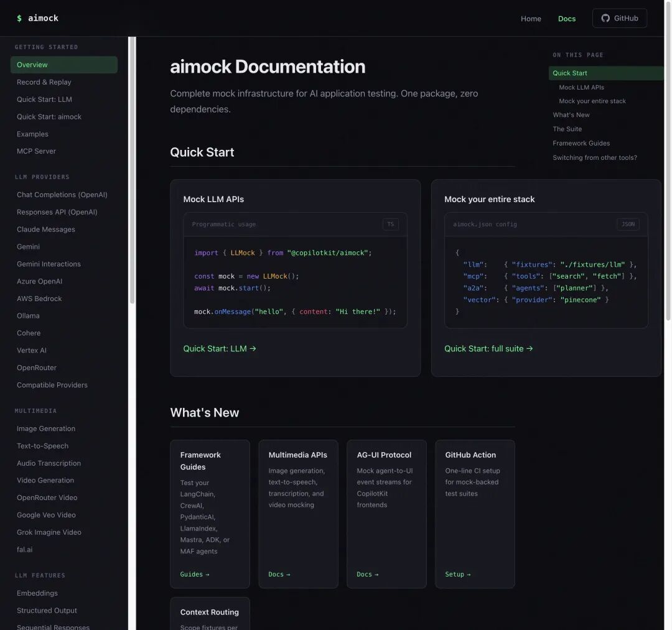672x630 pixels.
Task: Open 'Docs →' in AG-UI Protocol card
Action: pyautogui.click(x=367, y=574)
